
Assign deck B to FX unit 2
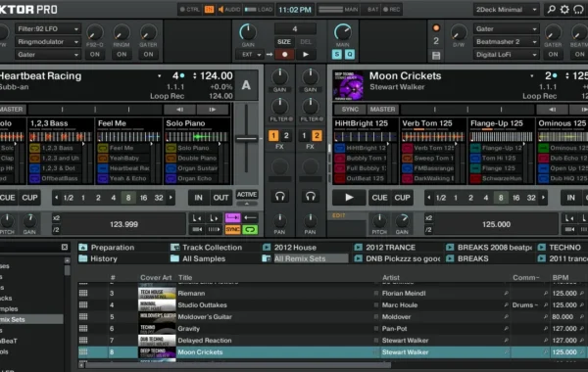[x=317, y=136]
